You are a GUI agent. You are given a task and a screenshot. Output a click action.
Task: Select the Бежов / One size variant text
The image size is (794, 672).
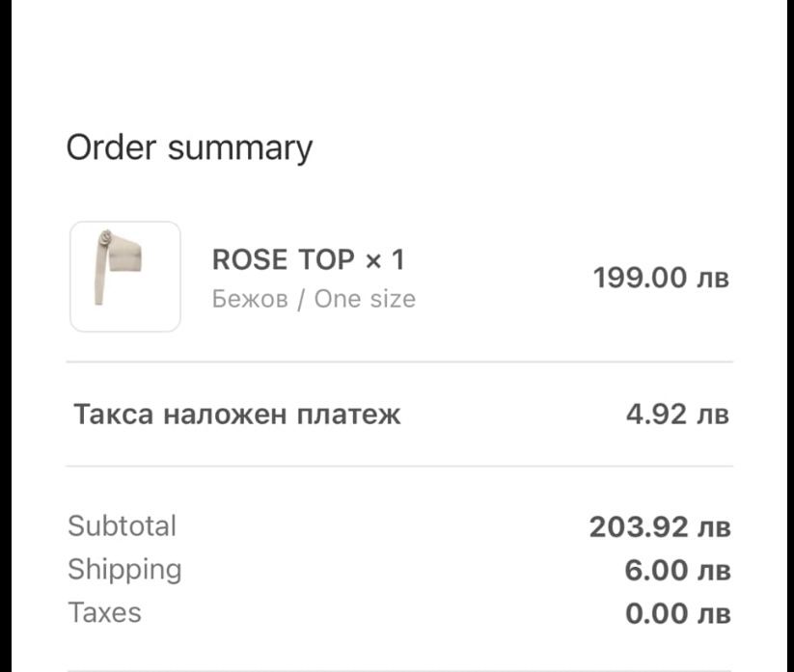coord(314,299)
